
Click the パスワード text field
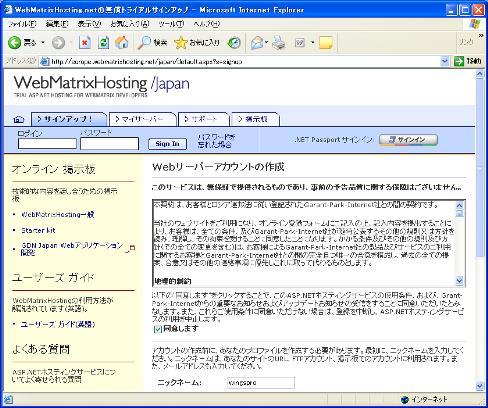pyautogui.click(x=109, y=144)
